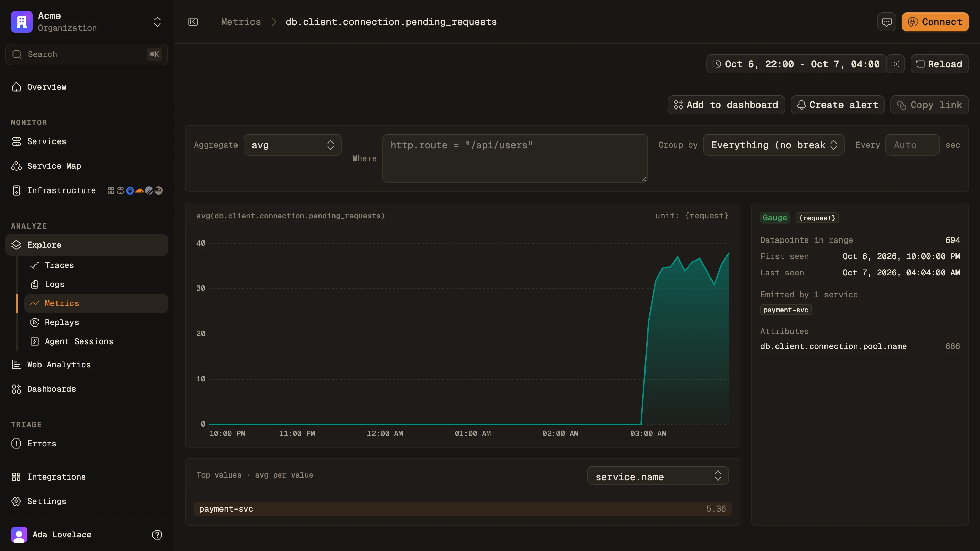The height and width of the screenshot is (551, 980).
Task: Click Create alert button
Action: tap(838, 104)
